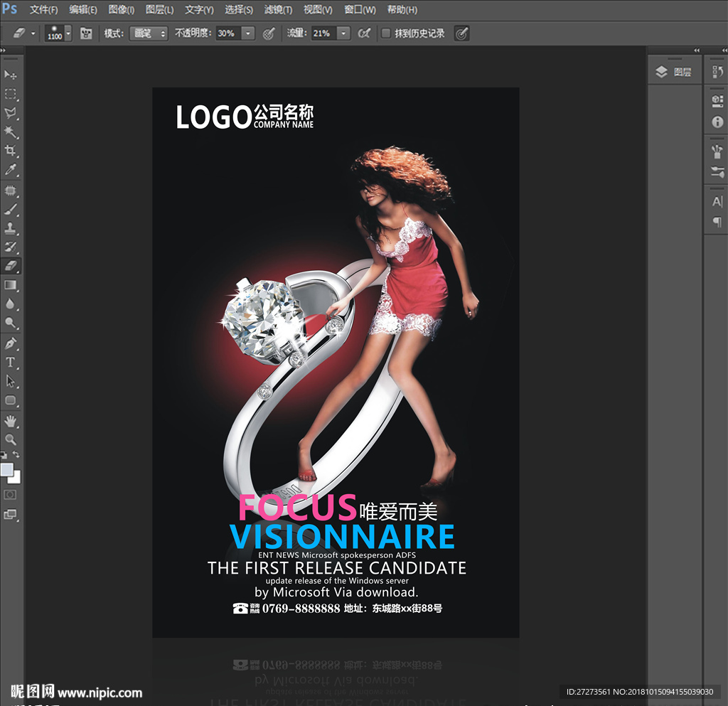Open the 帮助(H) menu
Viewport: 728px width, 706px height.
pos(402,10)
